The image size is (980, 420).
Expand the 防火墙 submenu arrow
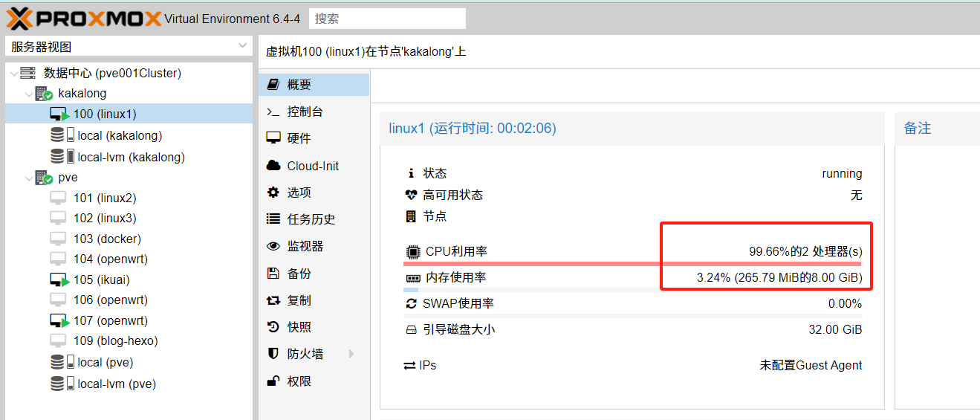[351, 354]
